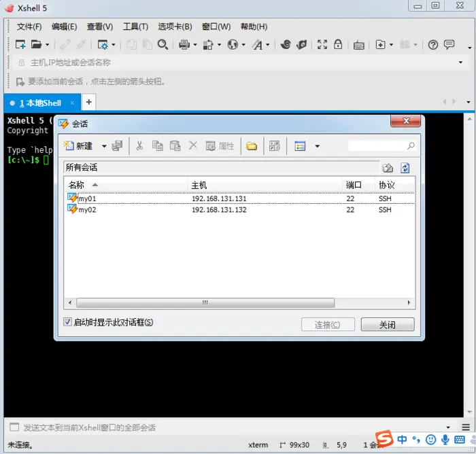Click the Open session folder icon
Viewport: 476px width, 454px height.
coord(36,45)
